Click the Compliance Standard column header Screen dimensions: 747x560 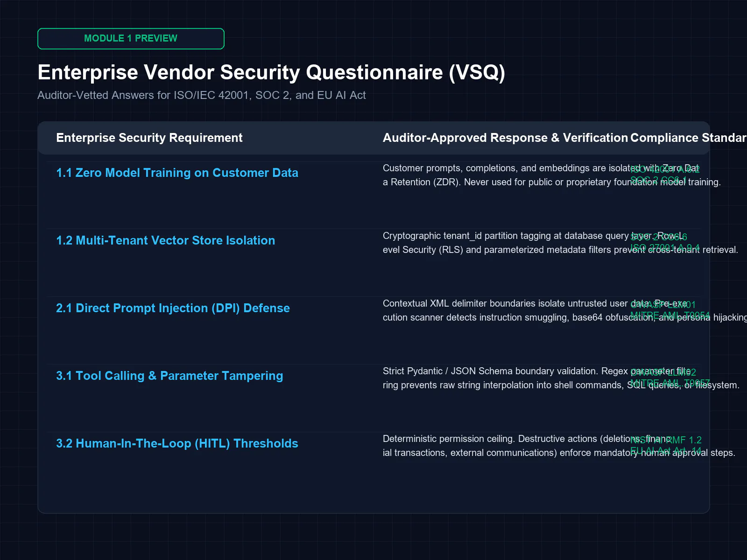click(x=689, y=138)
